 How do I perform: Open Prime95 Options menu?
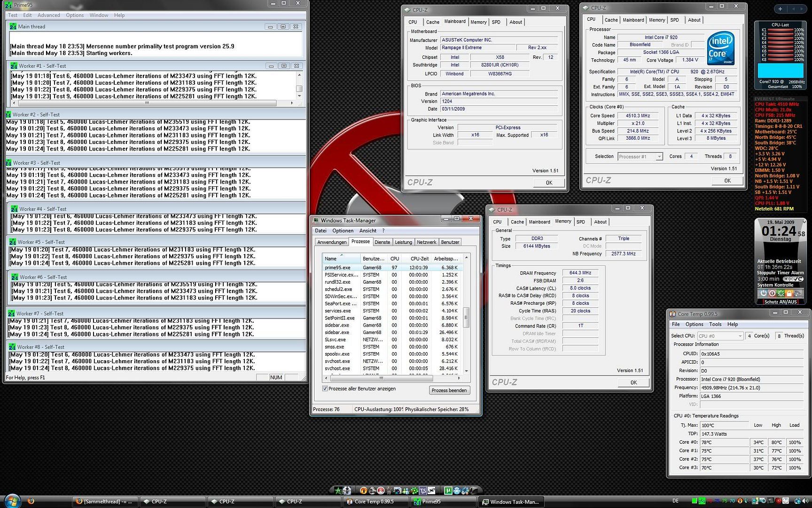point(75,15)
